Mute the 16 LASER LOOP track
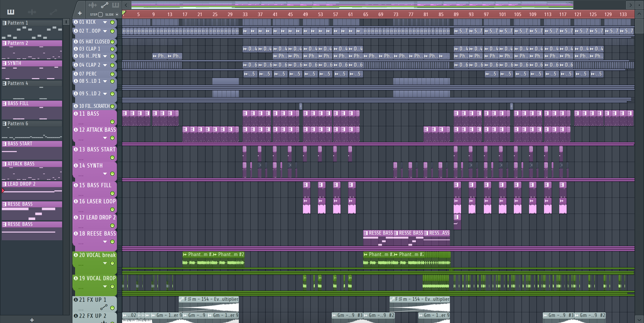 [x=112, y=210]
